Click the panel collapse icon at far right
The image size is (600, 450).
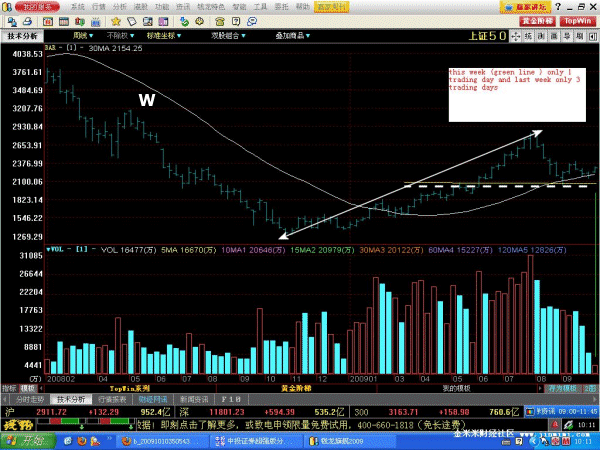592,36
